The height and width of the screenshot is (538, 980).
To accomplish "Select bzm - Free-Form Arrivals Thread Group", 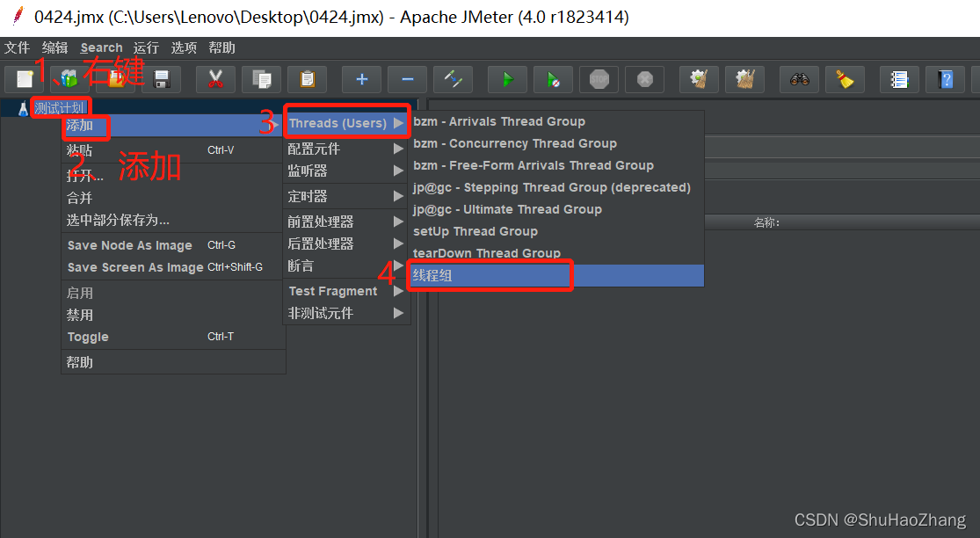I will click(557, 165).
